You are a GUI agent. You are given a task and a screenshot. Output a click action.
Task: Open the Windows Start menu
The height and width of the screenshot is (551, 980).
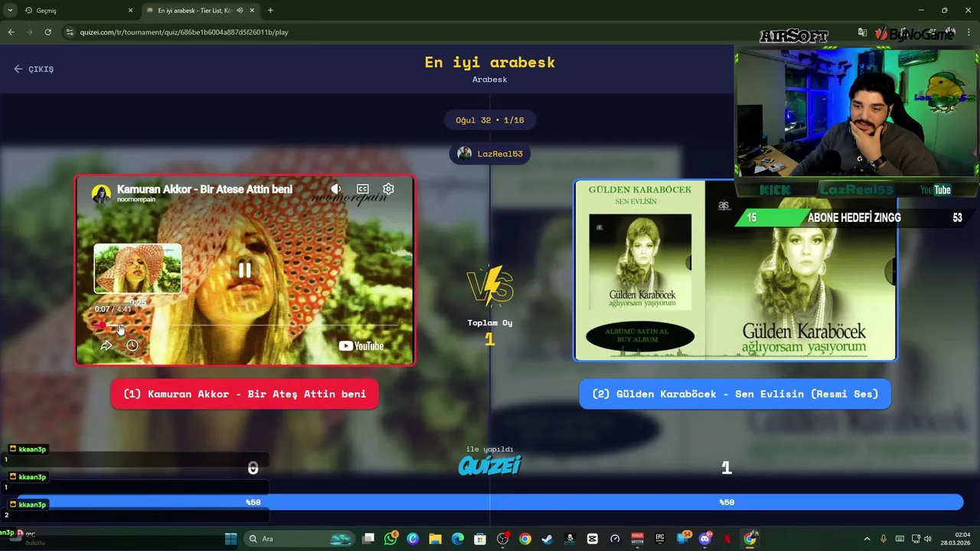pyautogui.click(x=230, y=539)
